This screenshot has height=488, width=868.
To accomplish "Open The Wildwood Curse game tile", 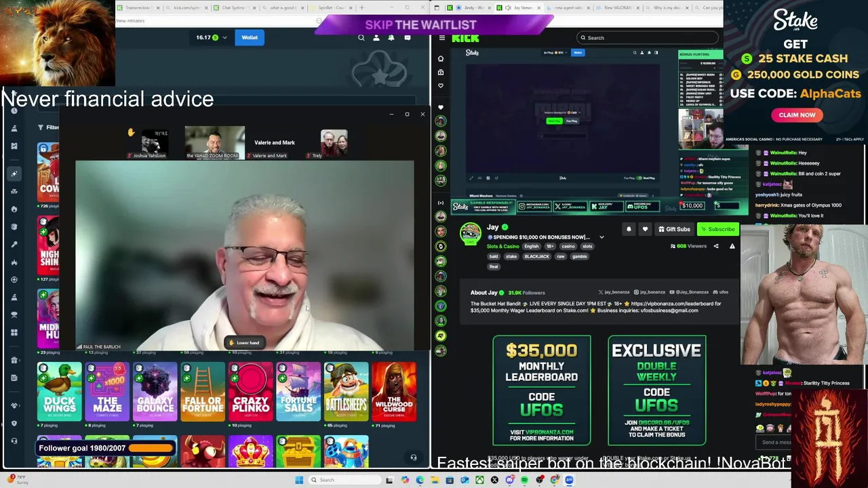I will coord(394,391).
